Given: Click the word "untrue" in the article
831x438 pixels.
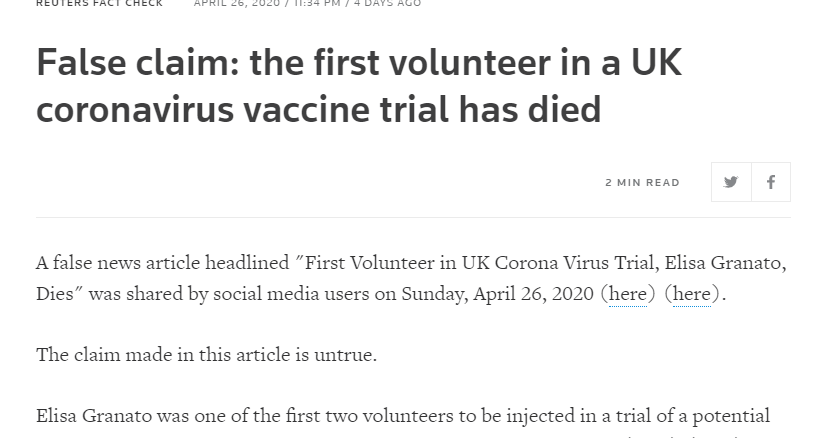Looking at the screenshot, I should tap(345, 354).
